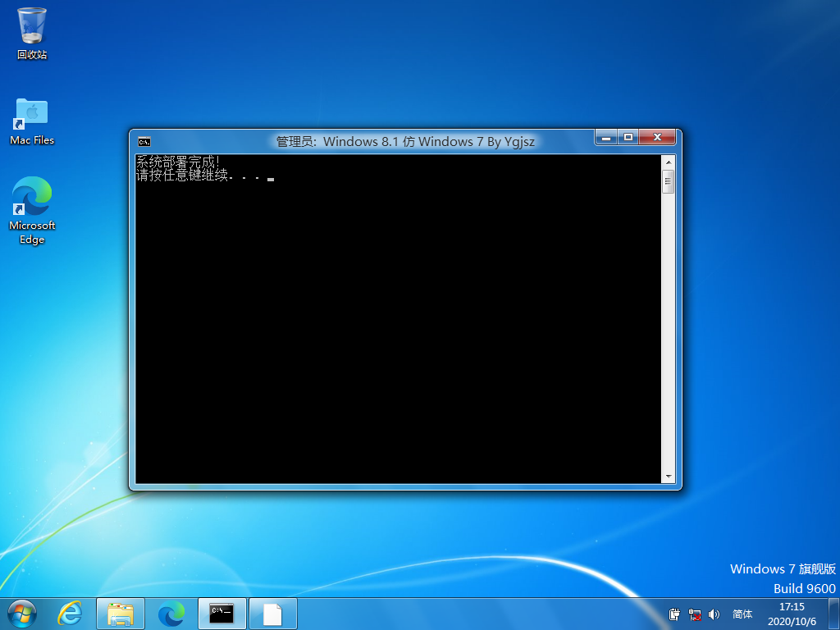Click the blank document taskbar icon

click(272, 614)
